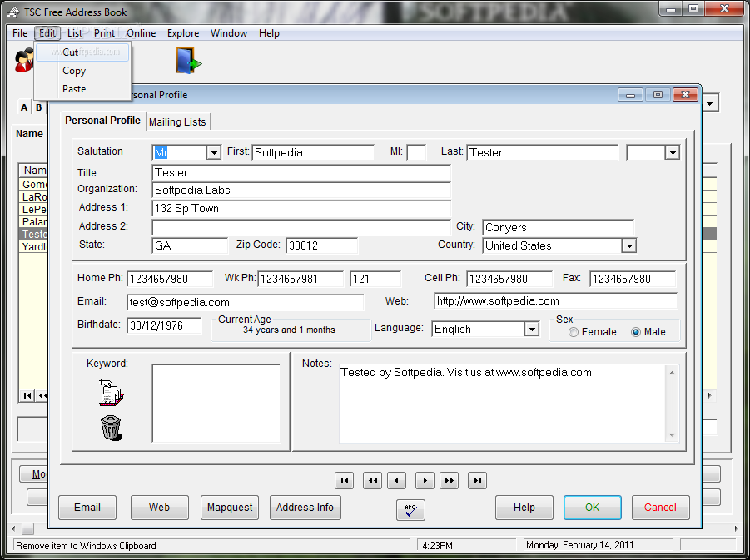Select the Personal Profile tab
The width and height of the screenshot is (750, 560).
tap(103, 121)
